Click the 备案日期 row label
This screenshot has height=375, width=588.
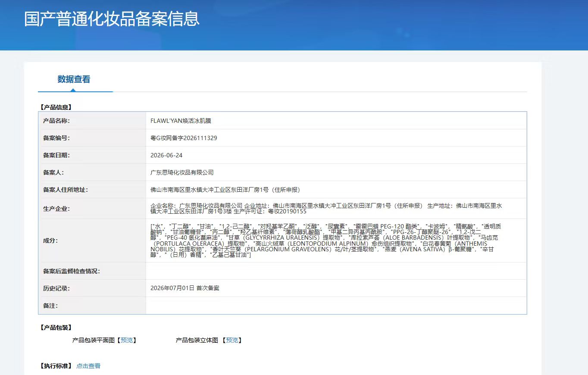(56, 155)
